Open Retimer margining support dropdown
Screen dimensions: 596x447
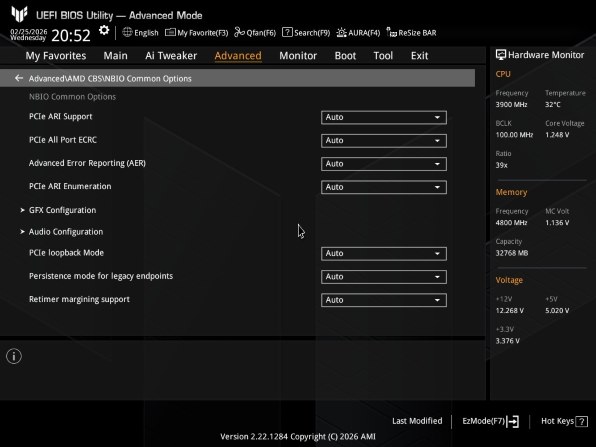click(x=384, y=300)
